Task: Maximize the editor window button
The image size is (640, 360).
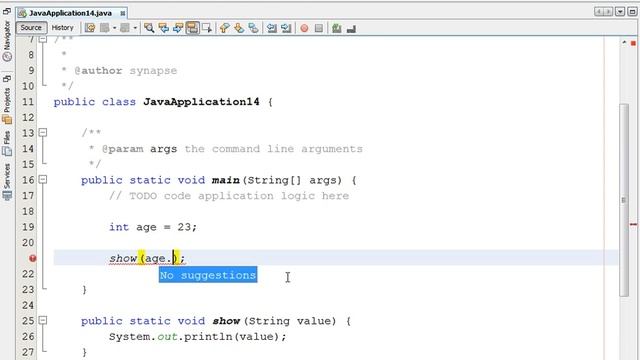Action: 632,12
